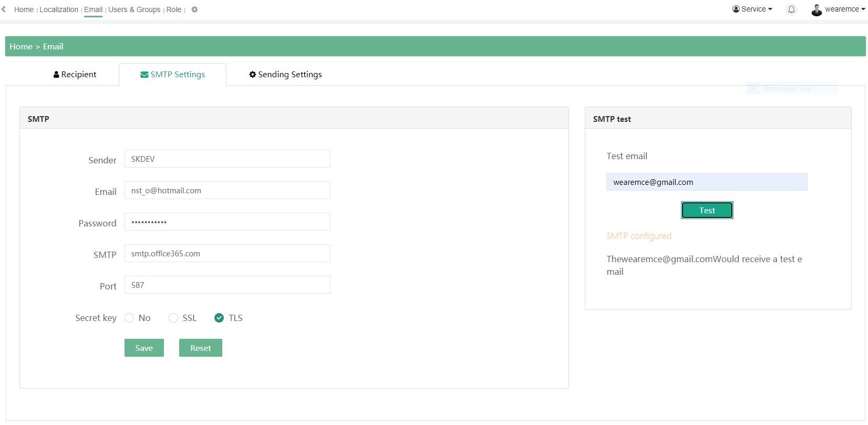Select the No secret key radio option
The width and height of the screenshot is (868, 425).
pyautogui.click(x=129, y=318)
